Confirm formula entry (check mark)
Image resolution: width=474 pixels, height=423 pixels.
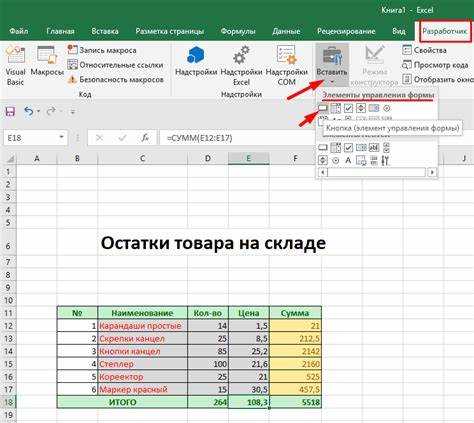pos(122,138)
